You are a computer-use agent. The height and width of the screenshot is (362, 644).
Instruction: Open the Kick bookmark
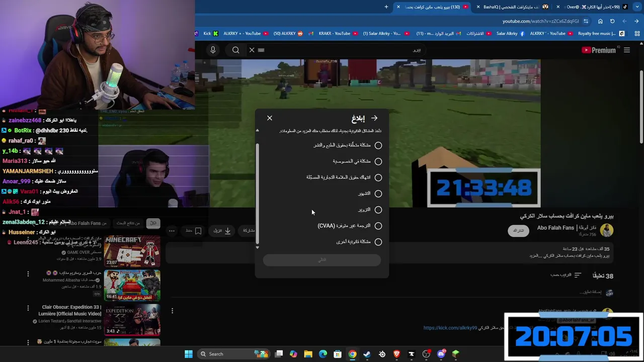(x=211, y=34)
